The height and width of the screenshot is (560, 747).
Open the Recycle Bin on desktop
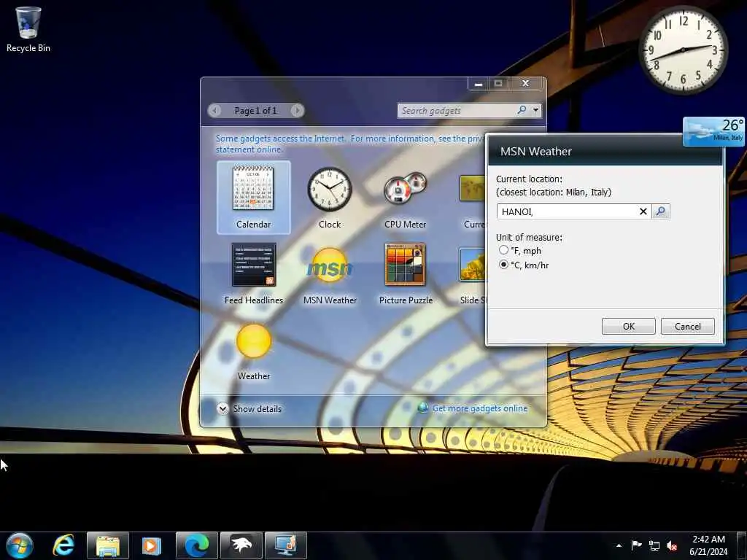pos(28,29)
